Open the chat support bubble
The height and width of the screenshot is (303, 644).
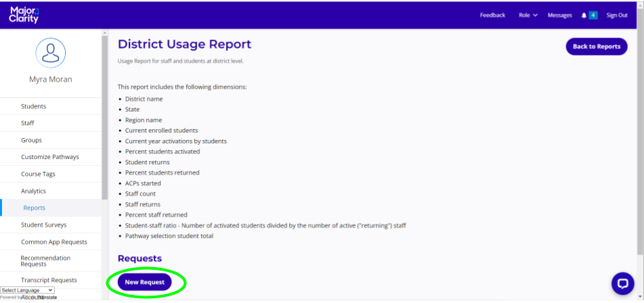[622, 283]
